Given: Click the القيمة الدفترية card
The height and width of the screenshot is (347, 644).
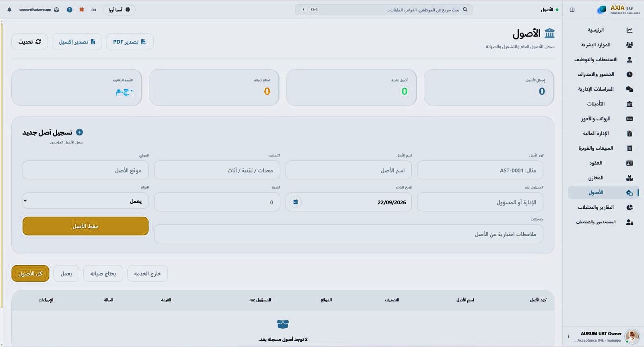Looking at the screenshot, I should click(x=77, y=87).
